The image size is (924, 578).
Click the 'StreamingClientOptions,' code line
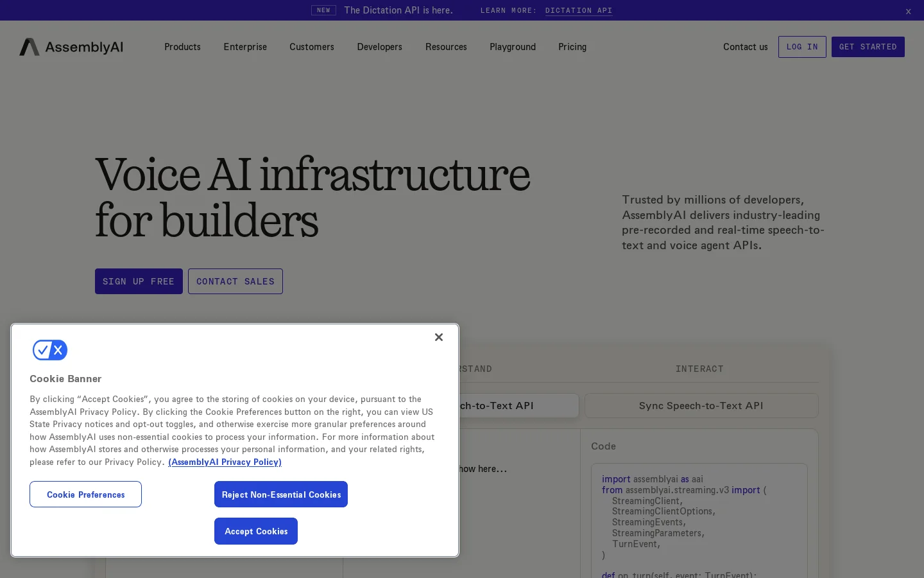coord(663,511)
